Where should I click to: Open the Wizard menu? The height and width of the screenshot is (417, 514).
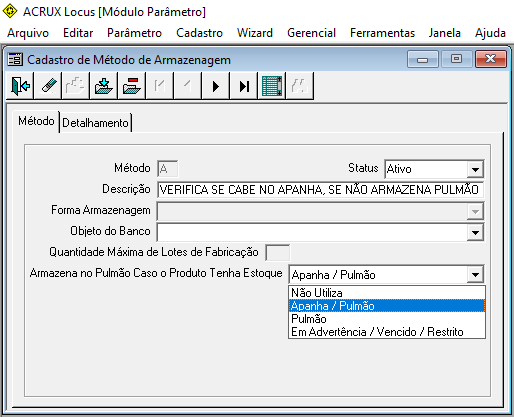[255, 33]
